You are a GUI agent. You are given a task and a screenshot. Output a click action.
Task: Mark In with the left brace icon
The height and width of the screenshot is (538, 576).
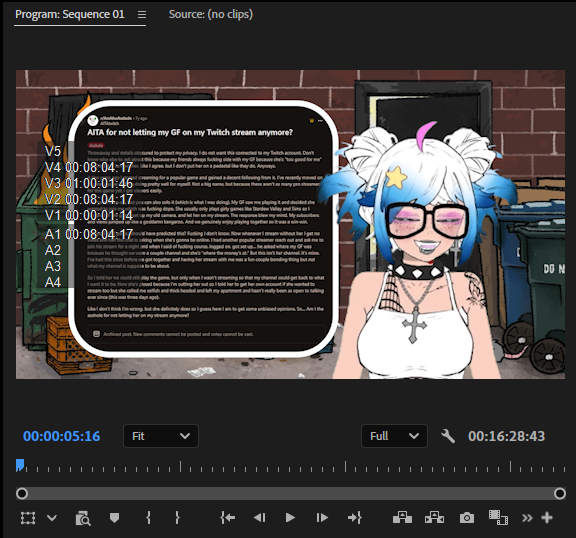[148, 518]
